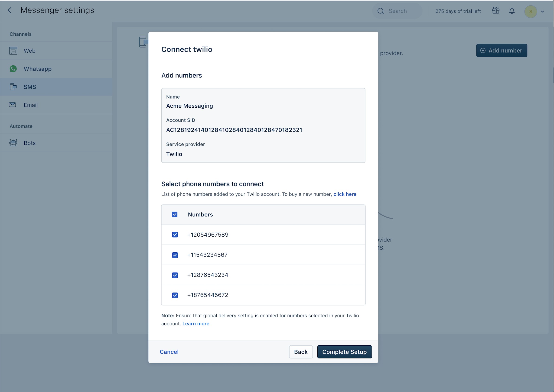Click the service provider value 'Twilio'

pos(174,154)
